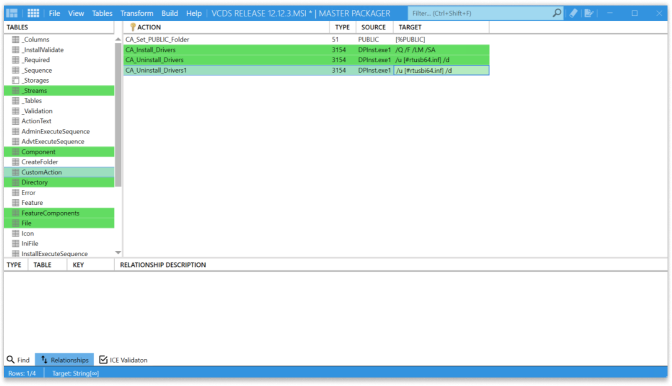
Task: Click the table icon beside _Columns
Action: point(16,39)
